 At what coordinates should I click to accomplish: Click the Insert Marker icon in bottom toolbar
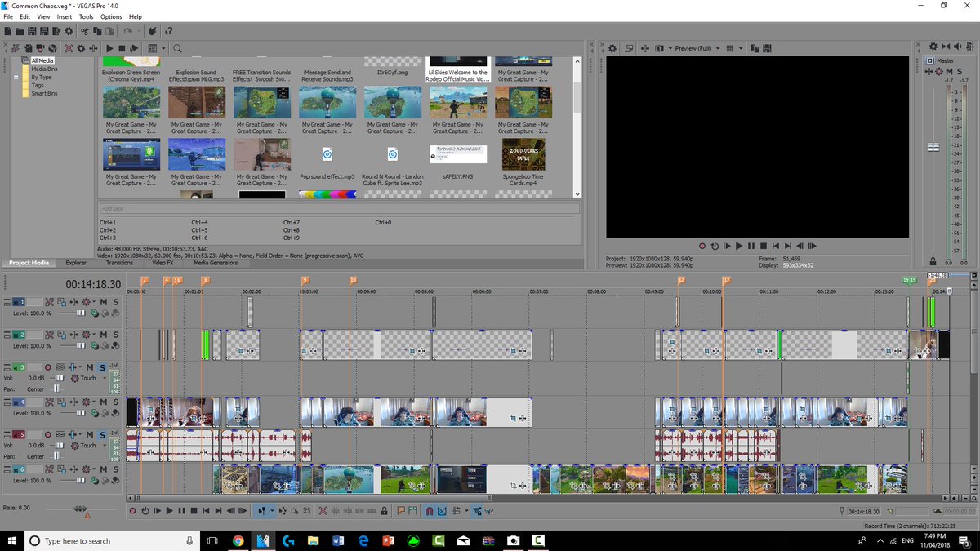point(401,511)
